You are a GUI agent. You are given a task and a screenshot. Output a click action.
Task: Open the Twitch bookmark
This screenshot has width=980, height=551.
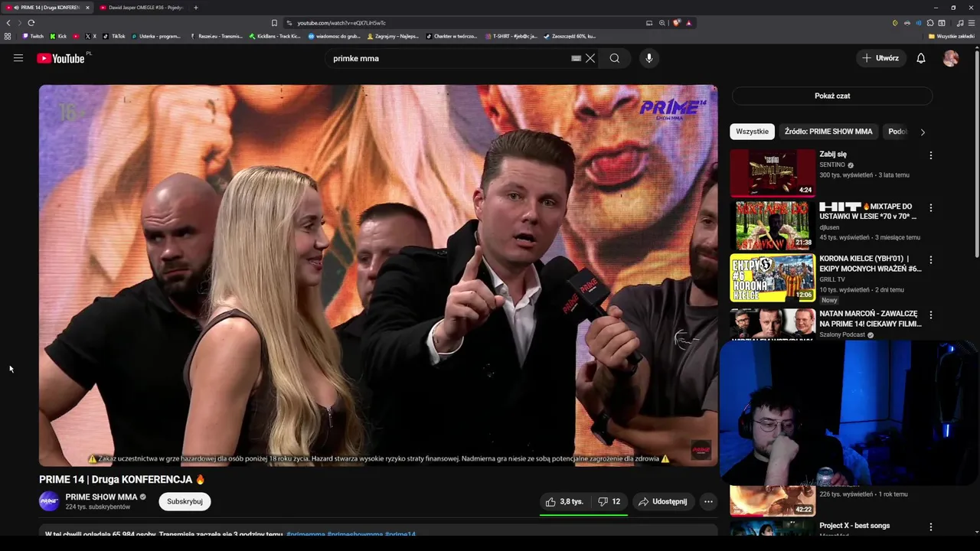(x=33, y=36)
